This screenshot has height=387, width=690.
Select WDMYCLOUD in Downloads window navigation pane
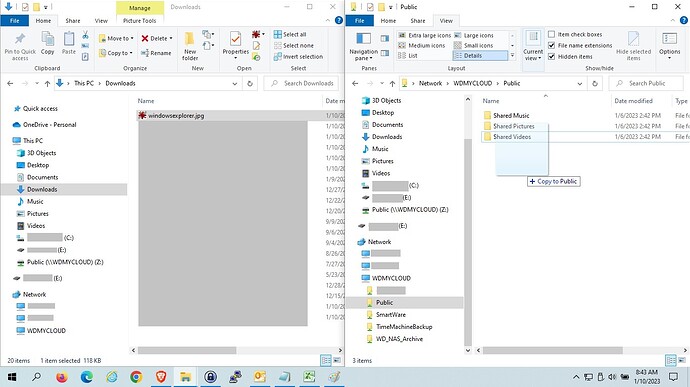[46, 331]
